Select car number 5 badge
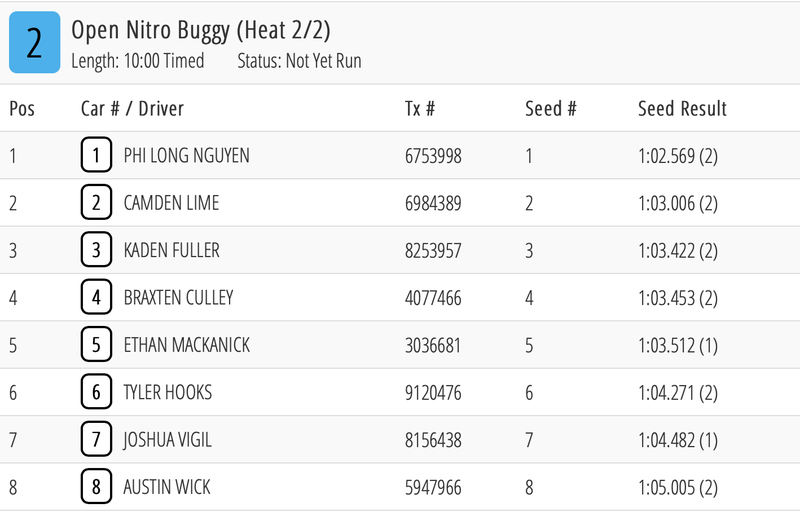The width and height of the screenshot is (800, 512). click(96, 345)
